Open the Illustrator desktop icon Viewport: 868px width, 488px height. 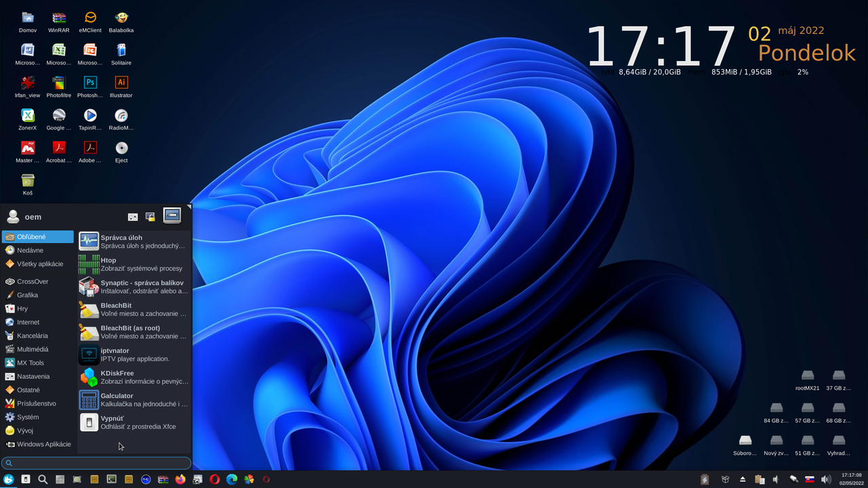121,87
